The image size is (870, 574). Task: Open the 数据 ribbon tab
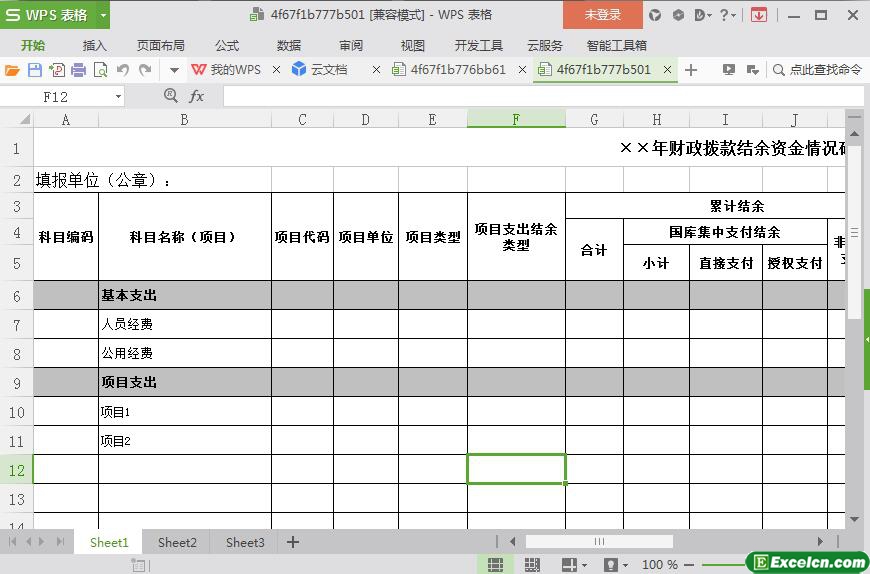point(289,45)
